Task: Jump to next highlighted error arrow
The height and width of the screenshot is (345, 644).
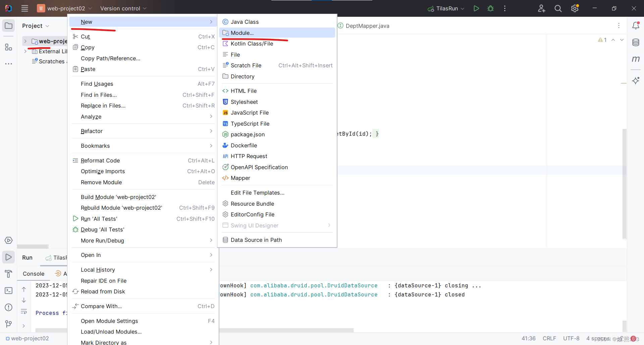Action: pyautogui.click(x=622, y=40)
